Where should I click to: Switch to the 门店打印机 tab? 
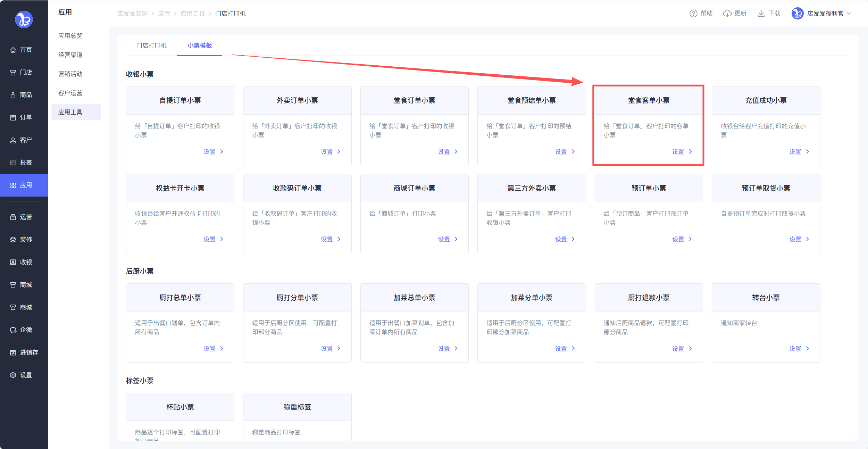click(x=151, y=45)
